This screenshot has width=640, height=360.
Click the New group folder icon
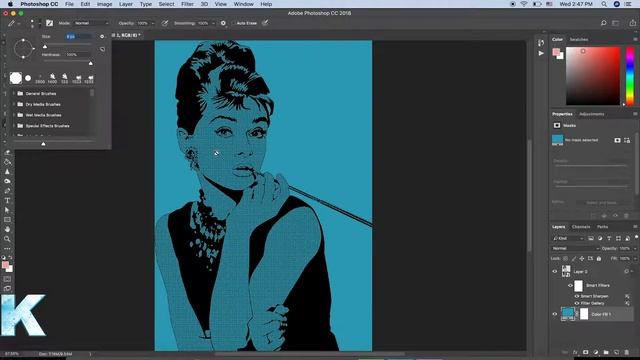(606, 352)
